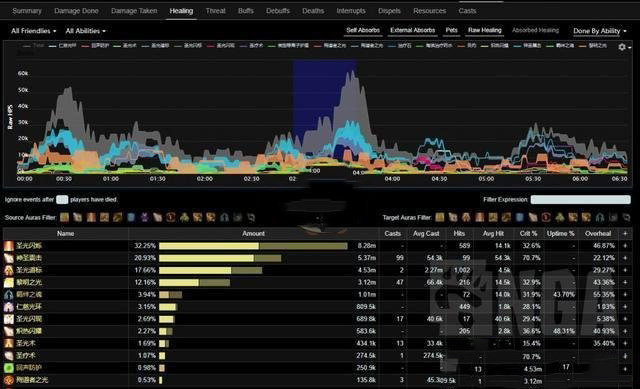Viewport: 640px width, 389px height.
Task: Expand the 46.87% overheal row with plus
Action: 625,246
